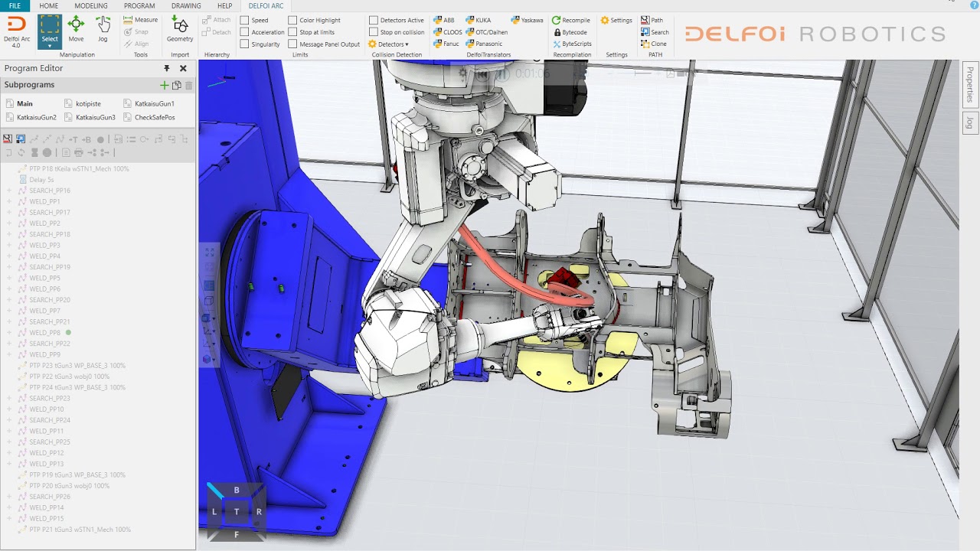Image resolution: width=980 pixels, height=551 pixels.
Task: Open the Select tool dropdown arrow
Action: pos(50,47)
